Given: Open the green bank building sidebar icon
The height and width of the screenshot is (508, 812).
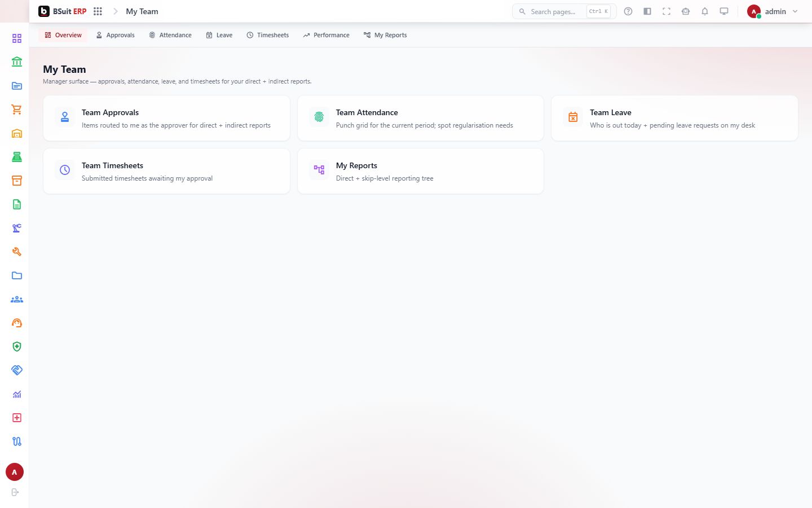Looking at the screenshot, I should (x=17, y=62).
